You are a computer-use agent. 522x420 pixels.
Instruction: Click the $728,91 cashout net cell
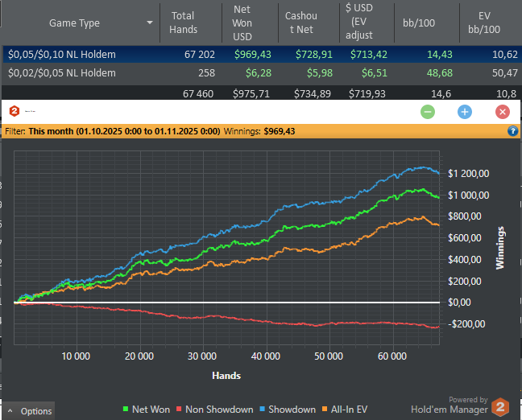314,54
